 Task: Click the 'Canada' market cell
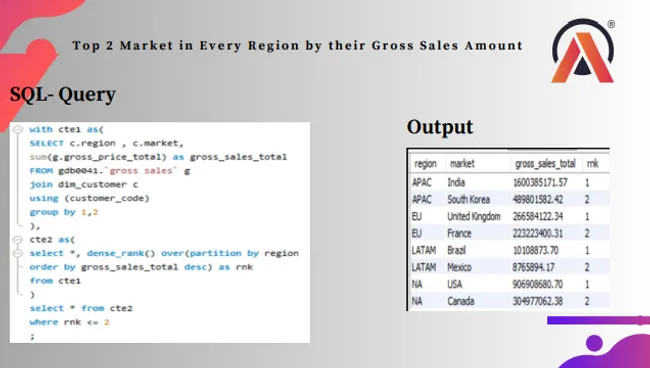[x=461, y=301]
